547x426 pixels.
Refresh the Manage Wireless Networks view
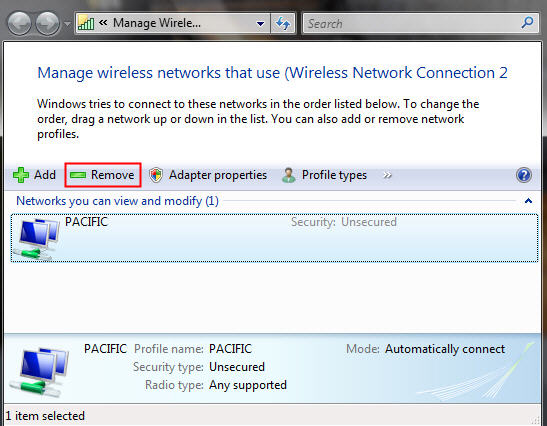point(283,23)
